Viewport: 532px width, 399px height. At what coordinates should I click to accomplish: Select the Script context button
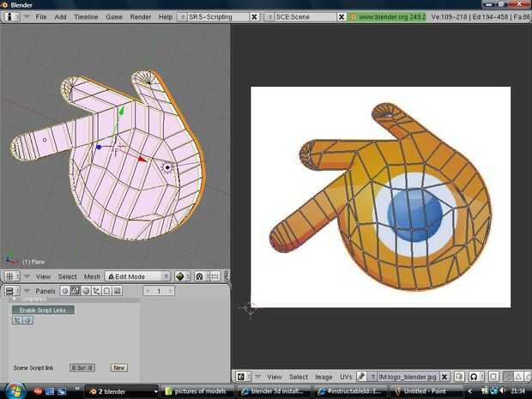point(76,291)
